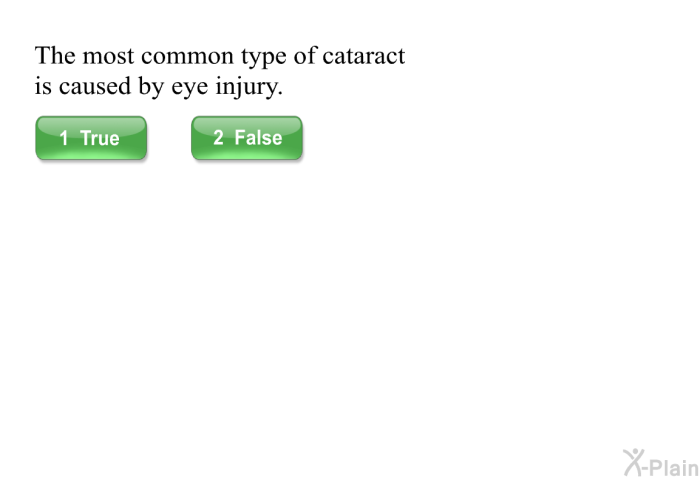Click the number 2 on False button
Viewport: 700px width, 480px height.
218,138
